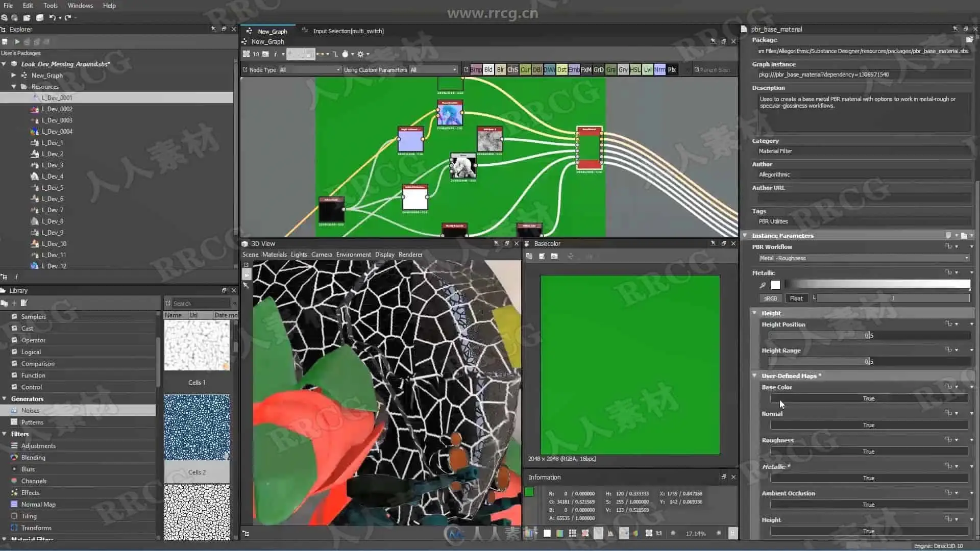This screenshot has height=551, width=980.
Task: Select Noises category in Library
Action: [30, 411]
